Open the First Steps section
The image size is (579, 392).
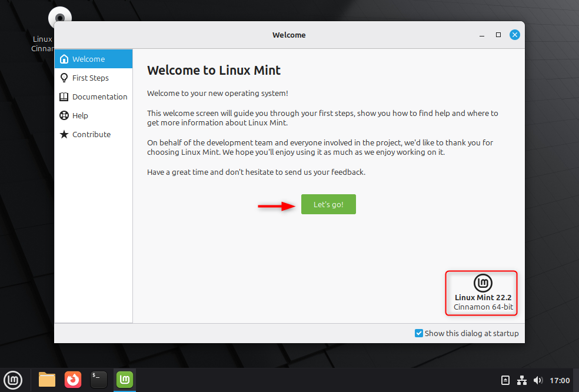tap(90, 78)
